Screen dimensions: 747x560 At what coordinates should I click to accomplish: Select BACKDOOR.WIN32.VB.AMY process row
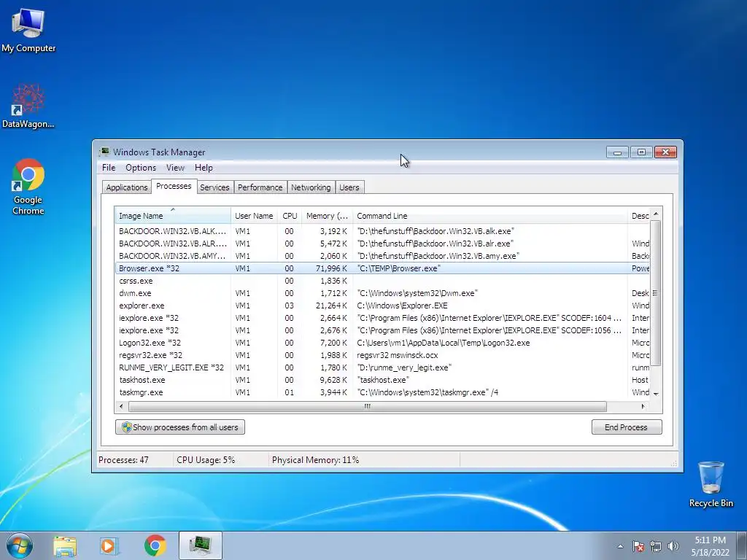[382, 256]
